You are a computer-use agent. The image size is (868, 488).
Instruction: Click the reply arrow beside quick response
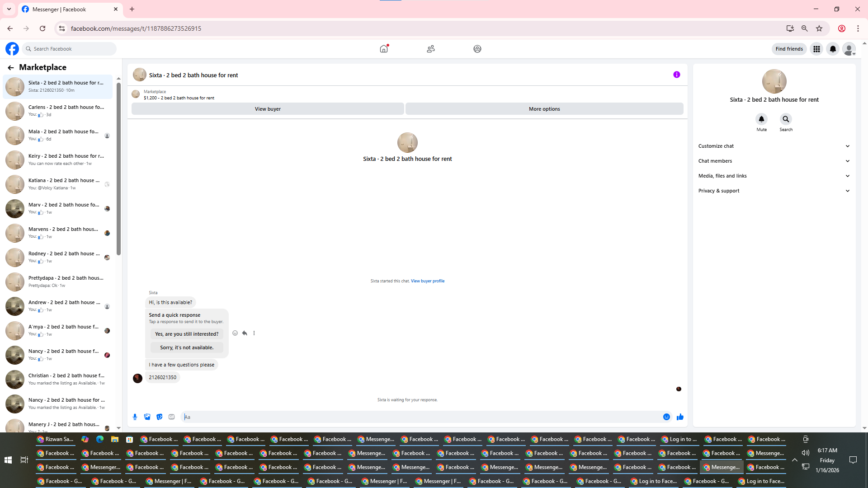coord(245,333)
